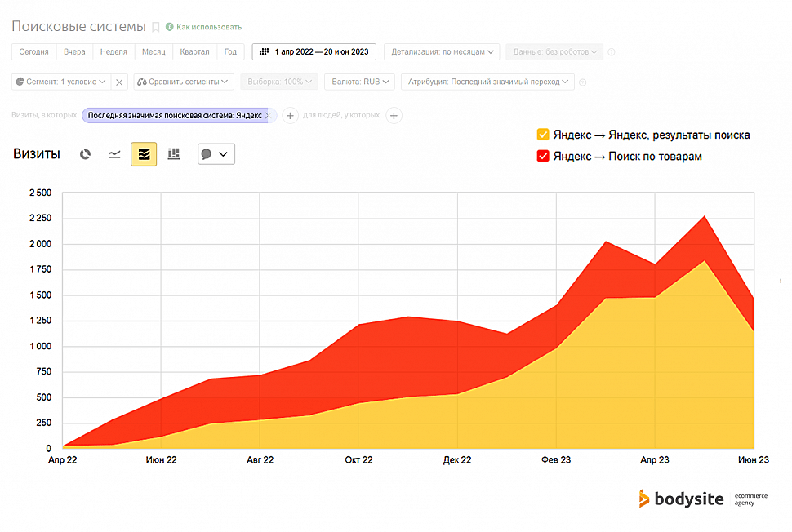This screenshot has width=792, height=532.
Task: Select the Год period tab
Action: (230, 51)
